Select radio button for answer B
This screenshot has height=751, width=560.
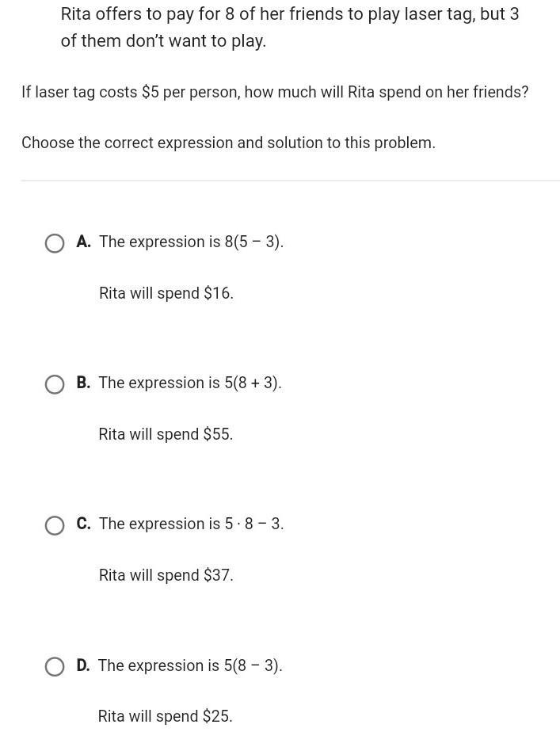[55, 384]
